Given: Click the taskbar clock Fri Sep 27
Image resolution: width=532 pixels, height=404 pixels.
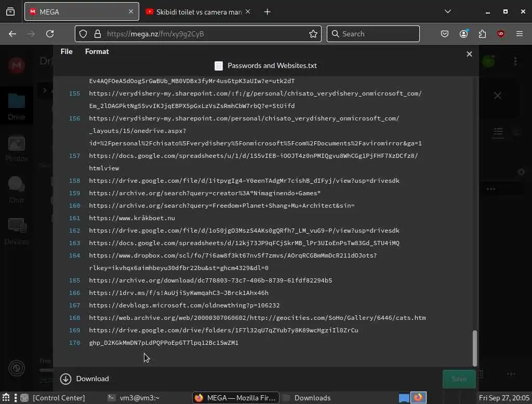Looking at the screenshot, I should coord(504,398).
